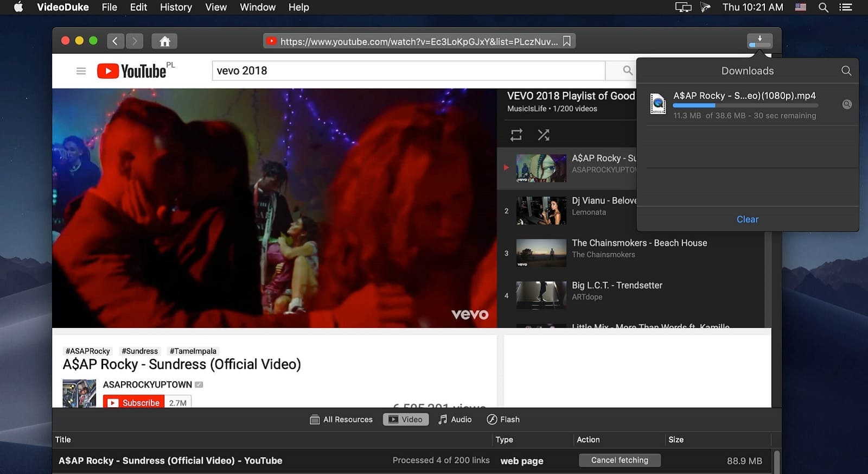Viewport: 868px width, 474px height.
Task: Bookmark the current URL
Action: pyautogui.click(x=567, y=41)
